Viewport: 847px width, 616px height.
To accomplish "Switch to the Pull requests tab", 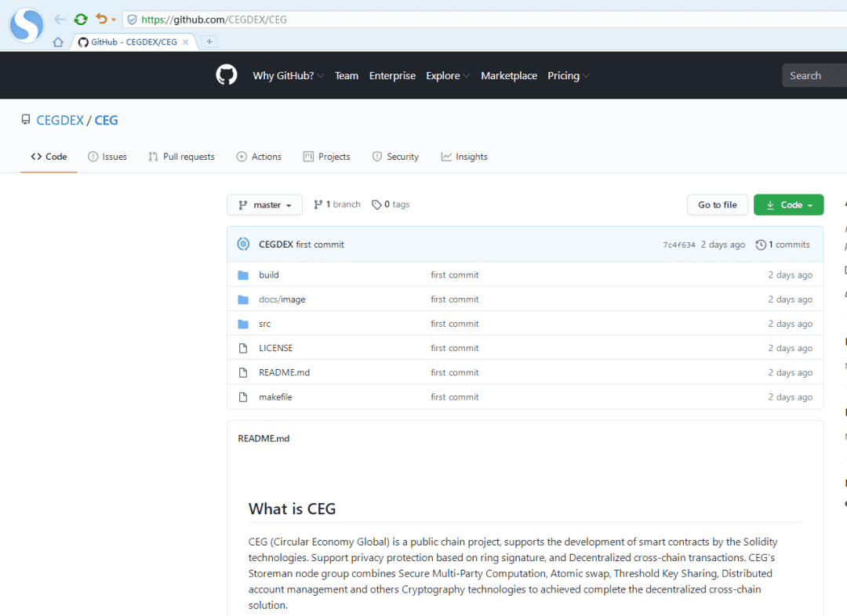I will [181, 157].
